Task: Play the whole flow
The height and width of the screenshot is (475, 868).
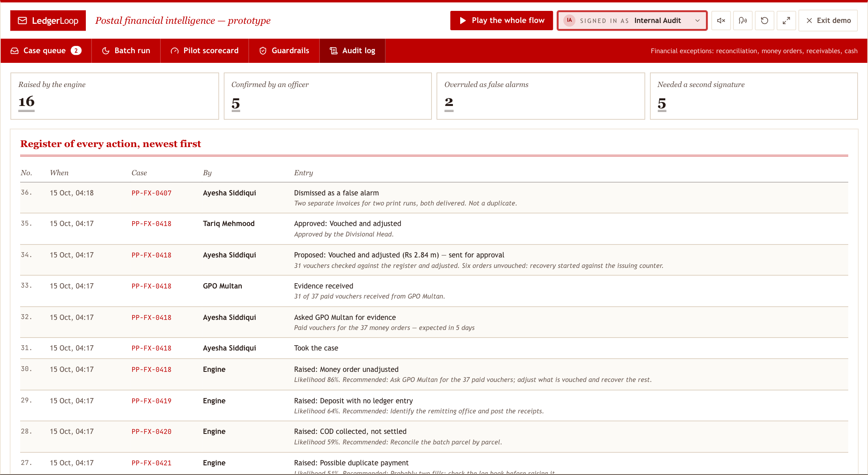Action: click(501, 21)
